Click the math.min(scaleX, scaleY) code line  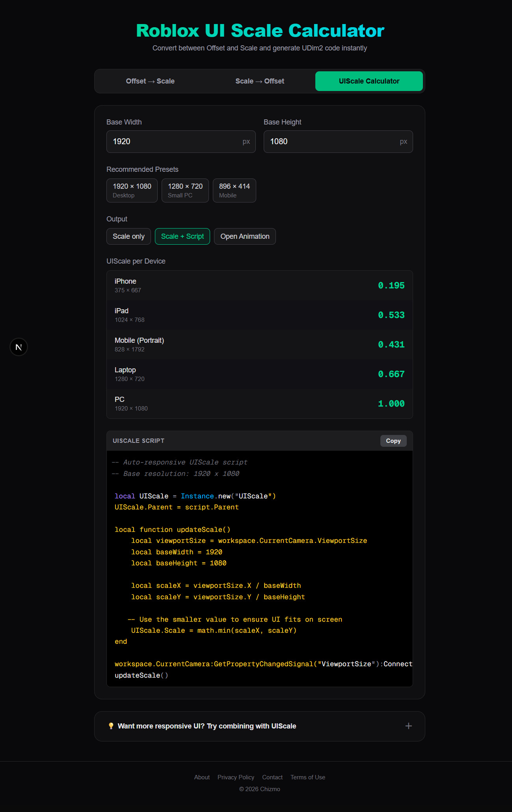click(x=214, y=631)
